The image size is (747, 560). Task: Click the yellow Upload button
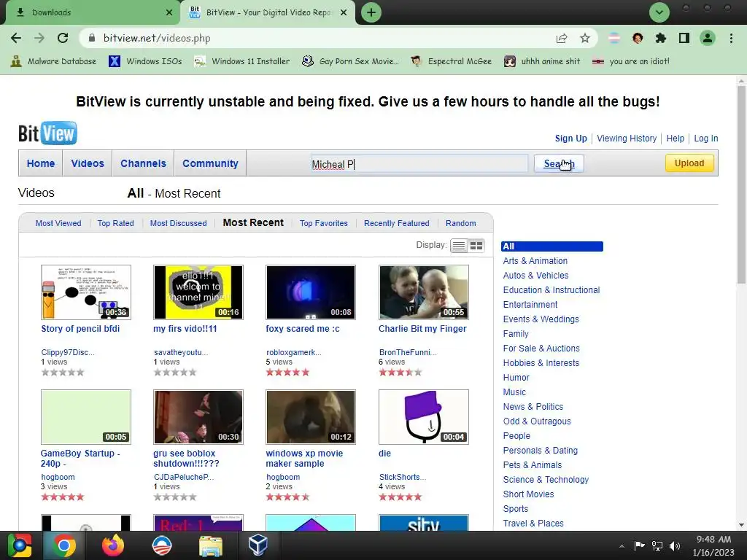pos(689,163)
